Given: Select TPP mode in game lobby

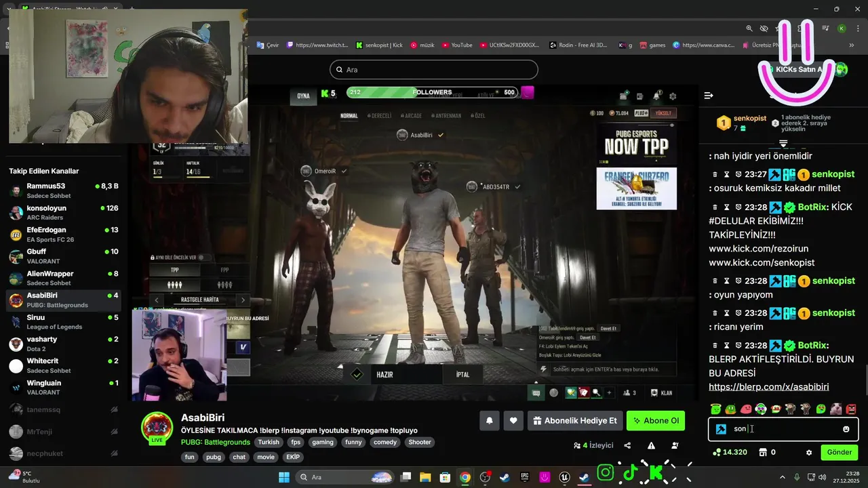Looking at the screenshot, I should [175, 270].
